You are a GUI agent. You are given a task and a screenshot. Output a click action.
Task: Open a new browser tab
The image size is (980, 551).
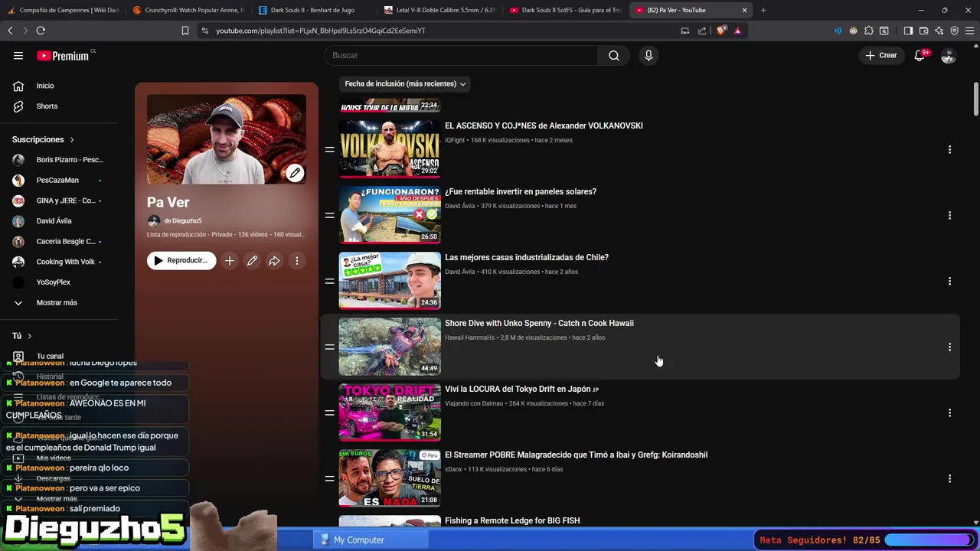point(763,10)
